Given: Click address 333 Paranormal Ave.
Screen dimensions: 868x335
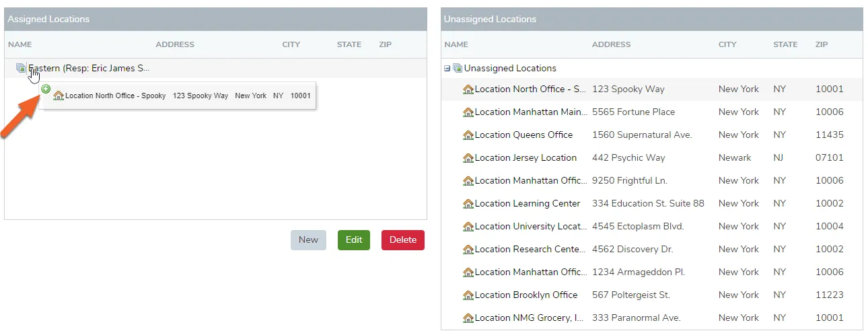Looking at the screenshot, I should (x=637, y=318).
